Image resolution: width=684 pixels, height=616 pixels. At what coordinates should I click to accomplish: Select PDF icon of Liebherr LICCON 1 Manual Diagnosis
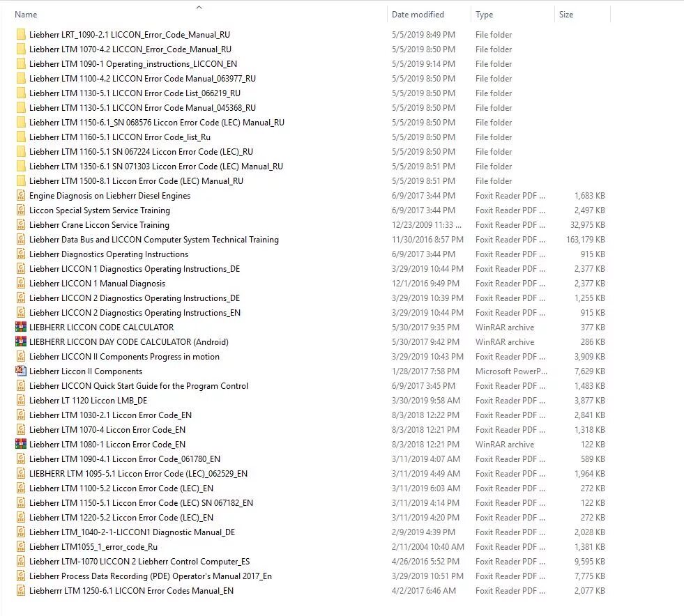[20, 284]
